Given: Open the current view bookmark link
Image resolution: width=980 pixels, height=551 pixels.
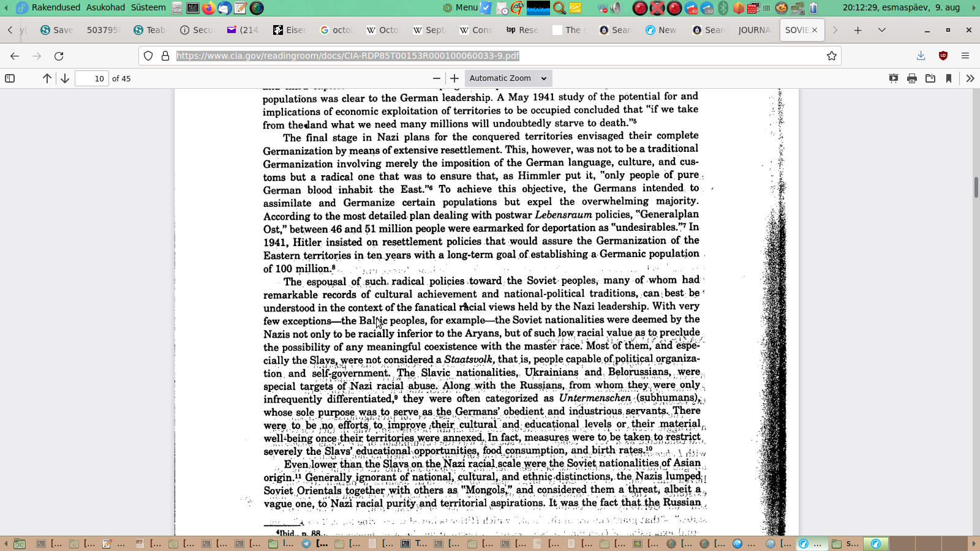Looking at the screenshot, I should [949, 78].
